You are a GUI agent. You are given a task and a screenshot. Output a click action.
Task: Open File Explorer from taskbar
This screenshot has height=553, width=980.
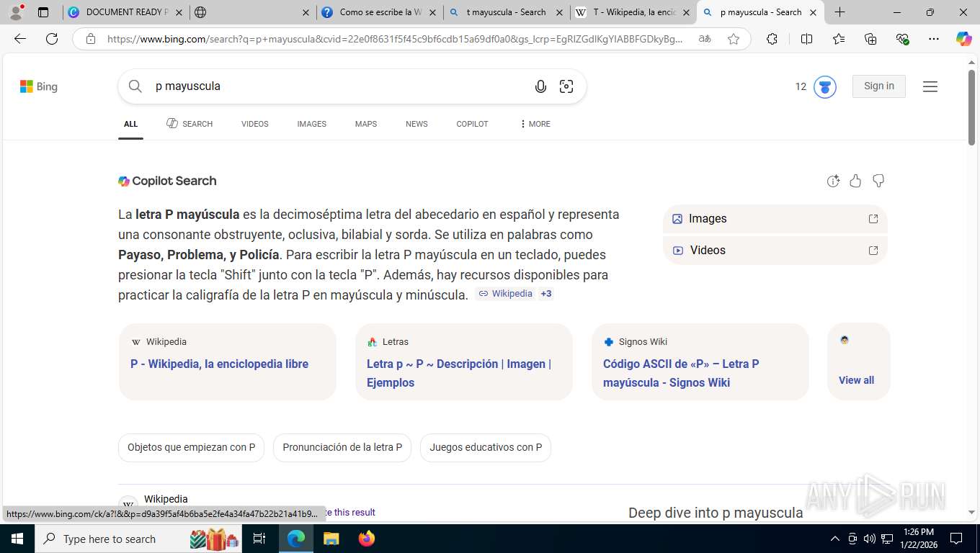(331, 539)
